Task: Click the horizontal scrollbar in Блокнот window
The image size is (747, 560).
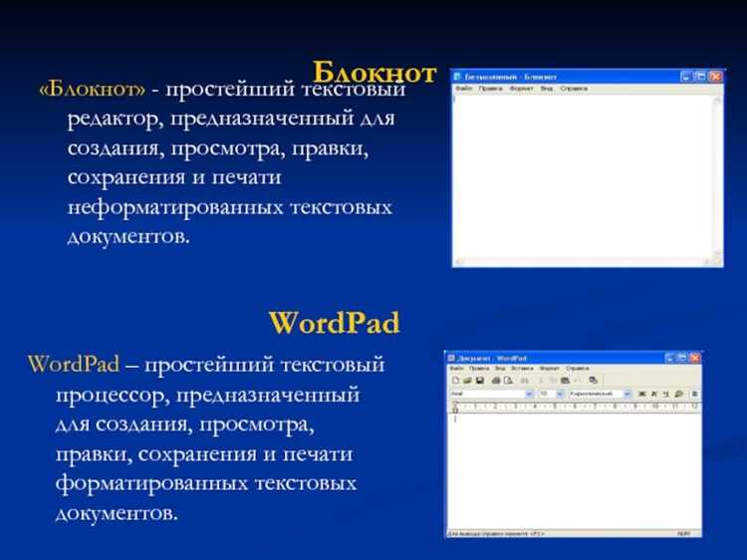Action: [584, 261]
